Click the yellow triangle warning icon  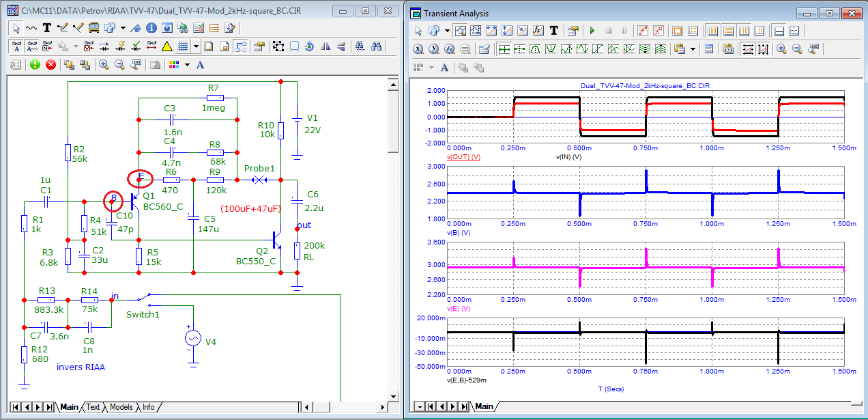point(167,46)
